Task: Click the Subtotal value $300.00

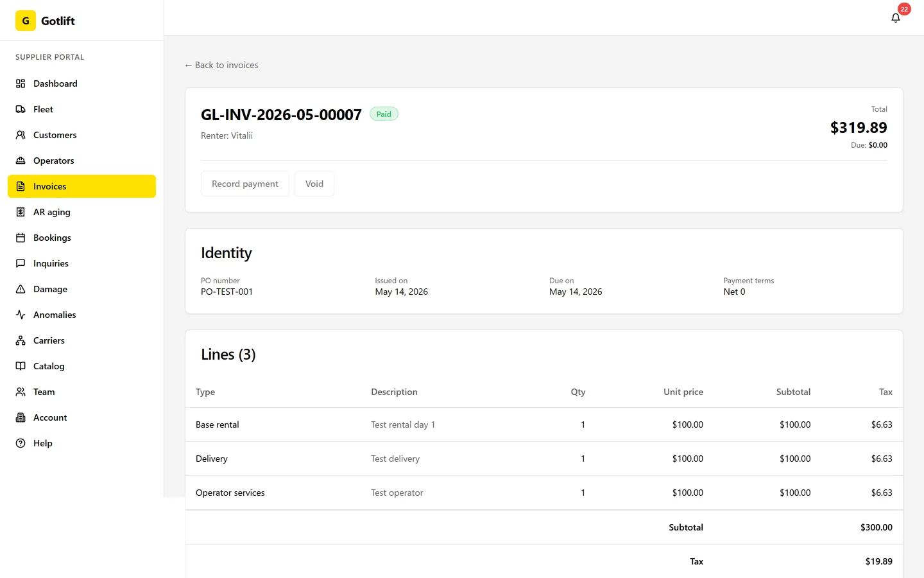Action: 877,527
